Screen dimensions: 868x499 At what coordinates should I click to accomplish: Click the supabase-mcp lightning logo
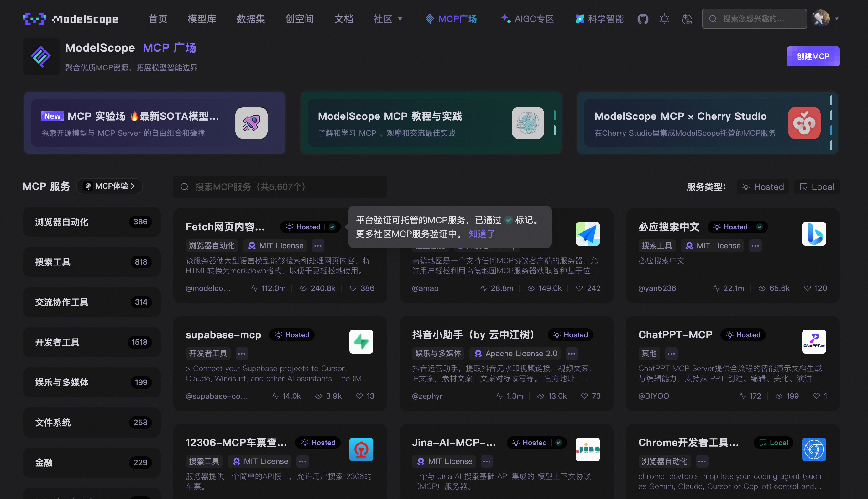pos(361,341)
